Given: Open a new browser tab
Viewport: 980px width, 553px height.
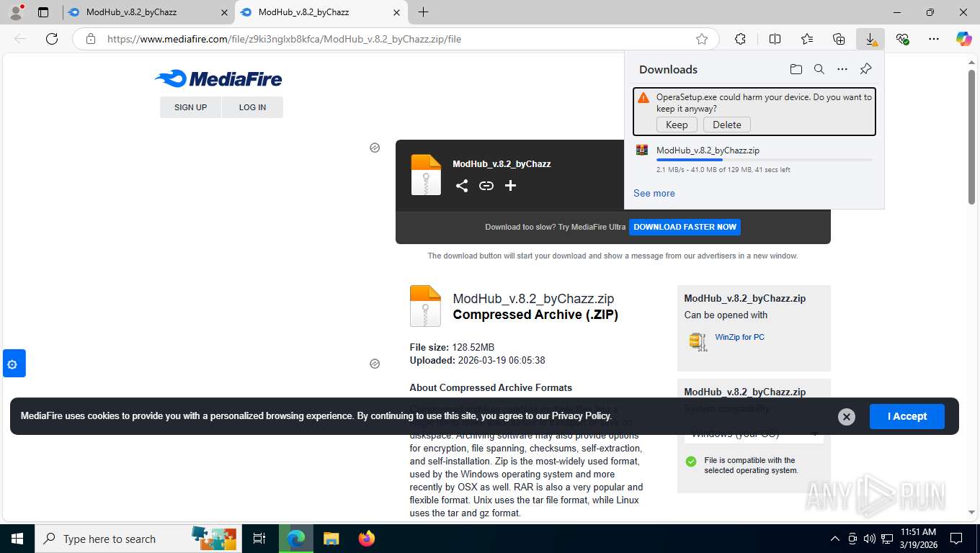Looking at the screenshot, I should [423, 12].
